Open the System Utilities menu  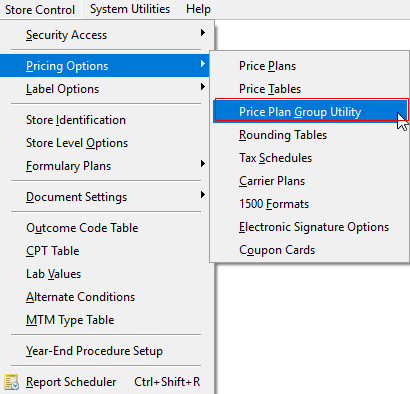click(130, 9)
